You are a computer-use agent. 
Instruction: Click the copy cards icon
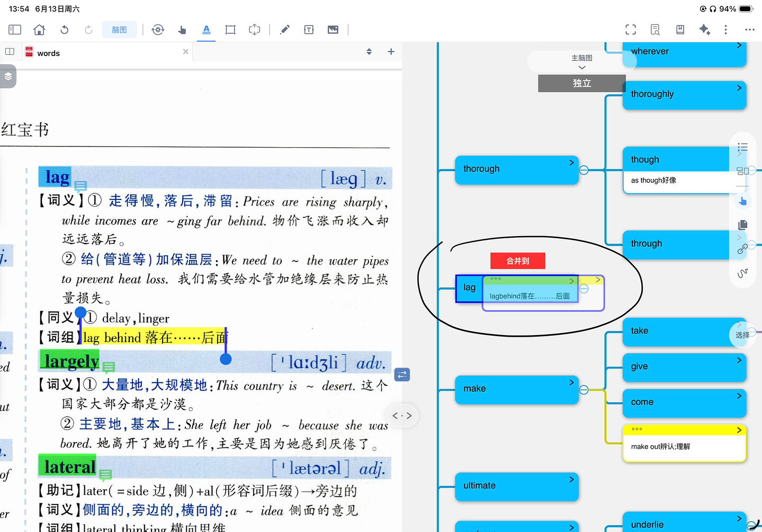click(x=743, y=224)
